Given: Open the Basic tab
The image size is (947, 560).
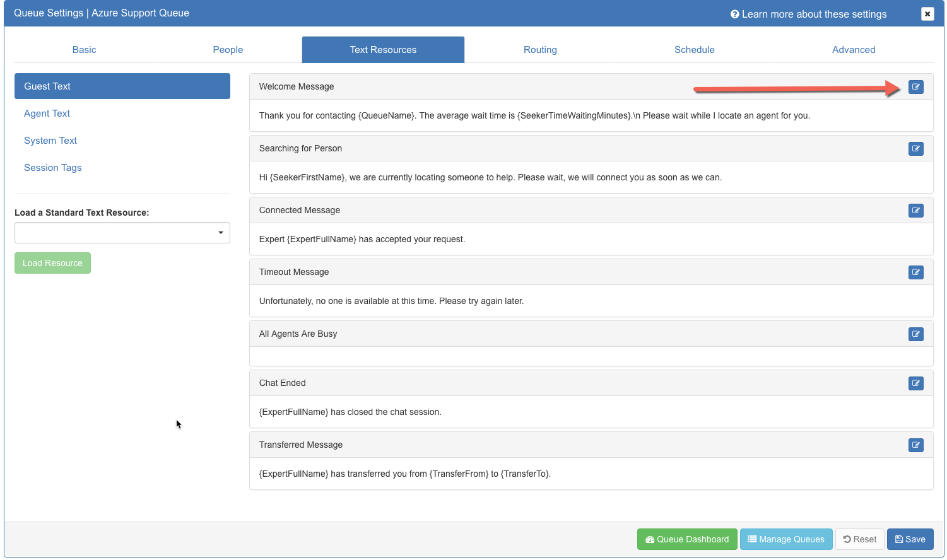Looking at the screenshot, I should click(84, 50).
